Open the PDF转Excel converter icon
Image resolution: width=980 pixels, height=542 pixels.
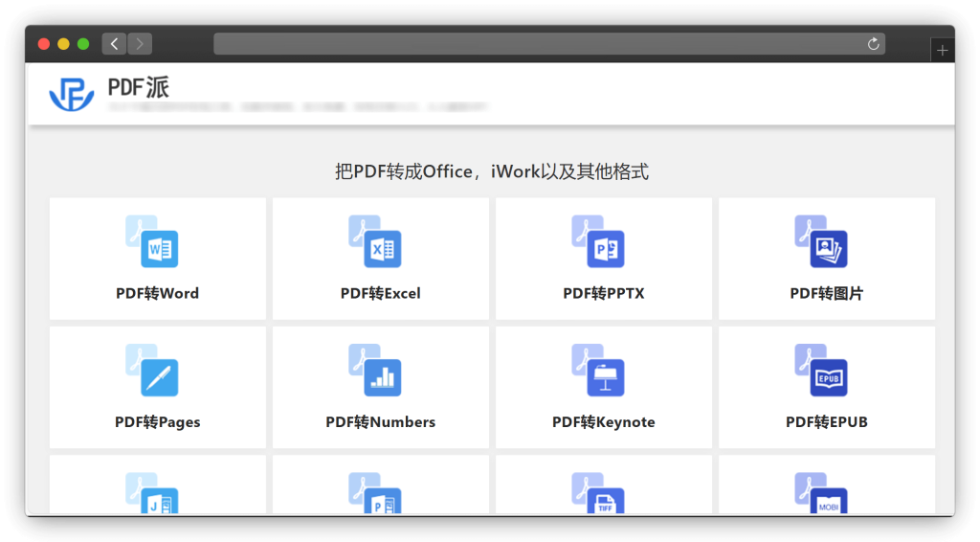pos(375,241)
